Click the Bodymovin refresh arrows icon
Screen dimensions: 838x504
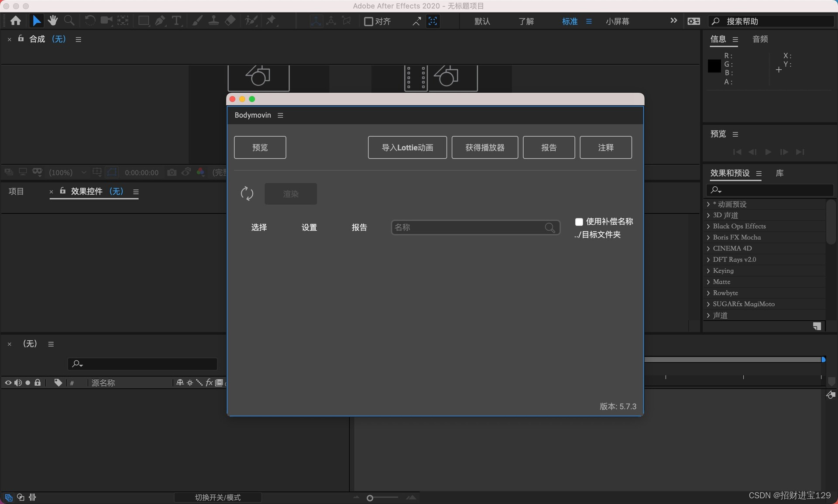click(x=247, y=194)
